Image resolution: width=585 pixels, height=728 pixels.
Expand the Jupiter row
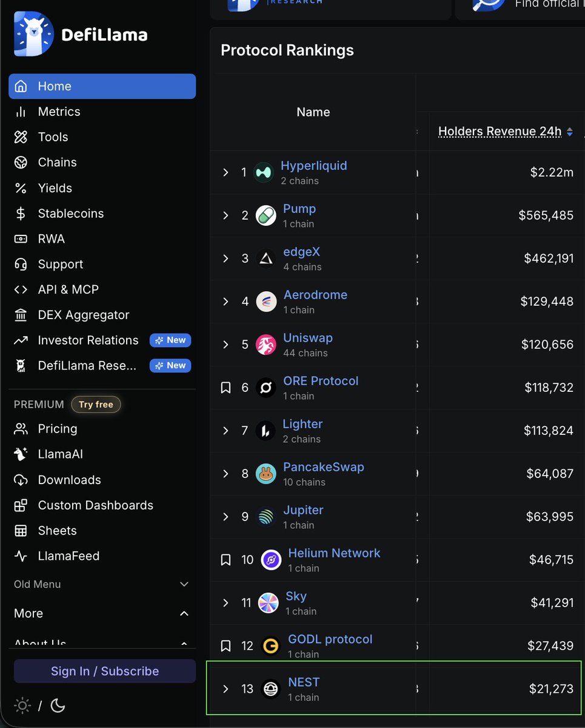[x=226, y=517]
